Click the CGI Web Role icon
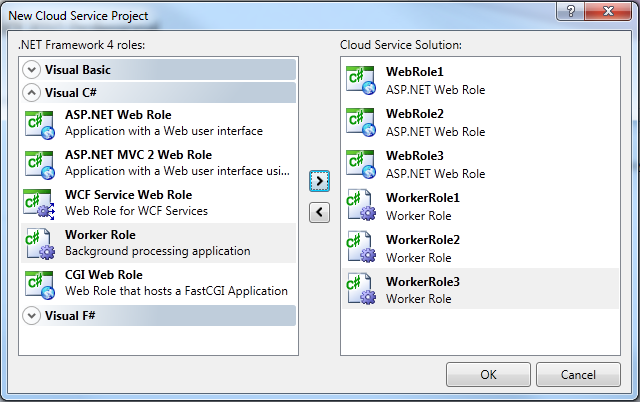This screenshot has width=640, height=402. click(39, 282)
